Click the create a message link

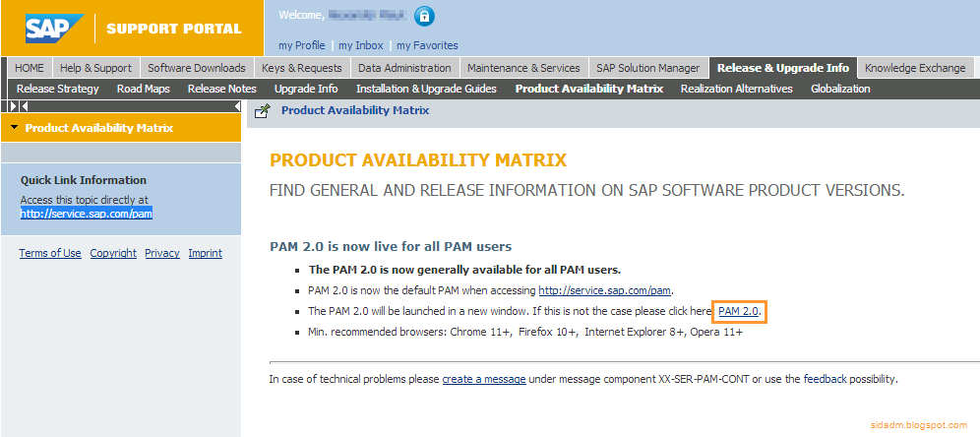click(x=484, y=379)
